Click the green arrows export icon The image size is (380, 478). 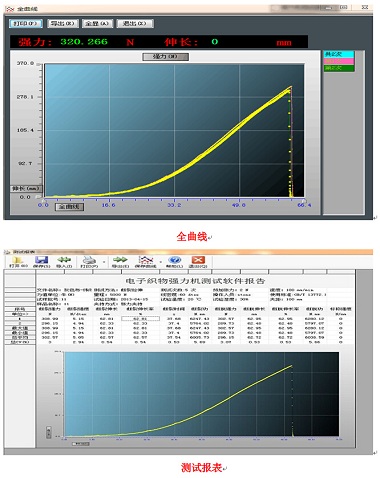coord(120,262)
